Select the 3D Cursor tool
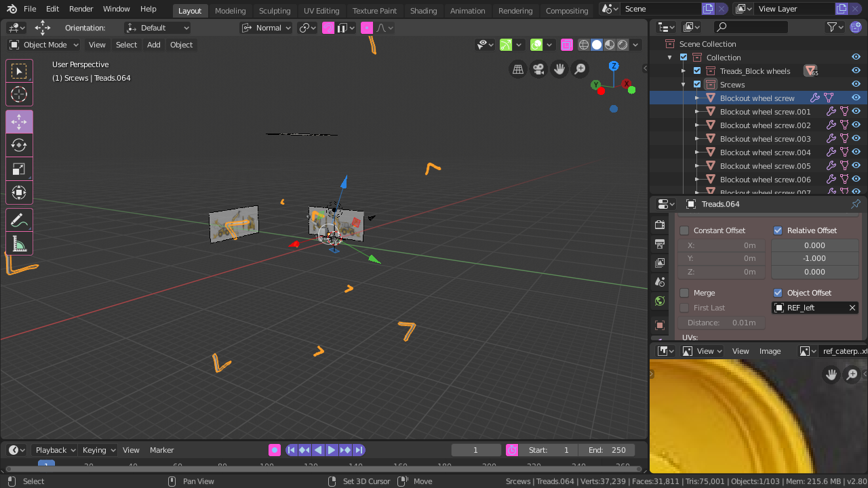The width and height of the screenshot is (868, 488). click(19, 94)
